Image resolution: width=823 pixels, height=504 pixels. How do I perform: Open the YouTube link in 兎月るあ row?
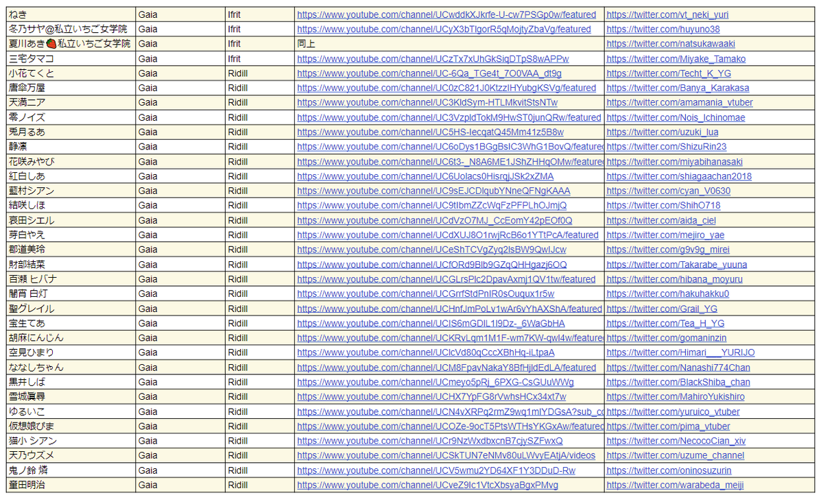pos(431,132)
